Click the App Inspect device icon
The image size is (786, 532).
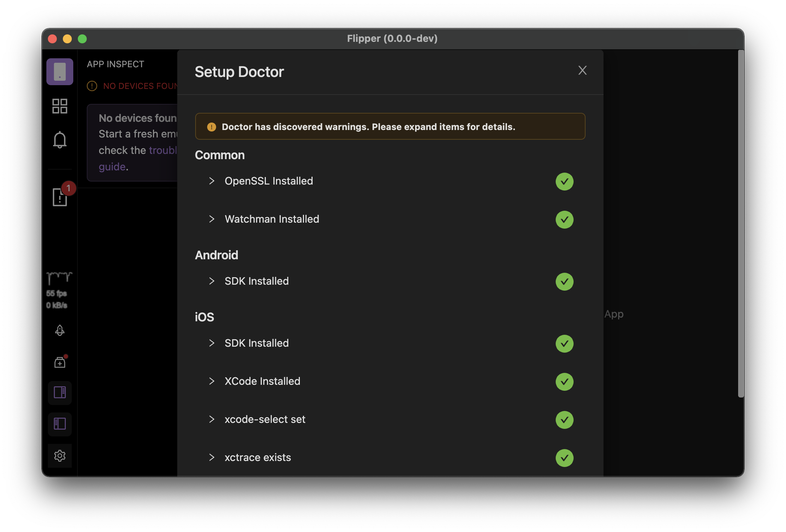coord(59,71)
